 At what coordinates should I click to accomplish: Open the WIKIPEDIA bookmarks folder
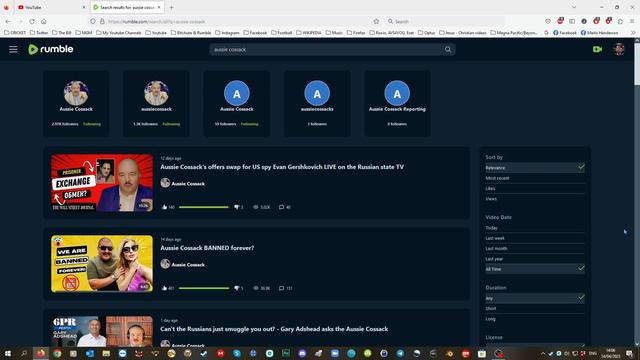click(309, 33)
